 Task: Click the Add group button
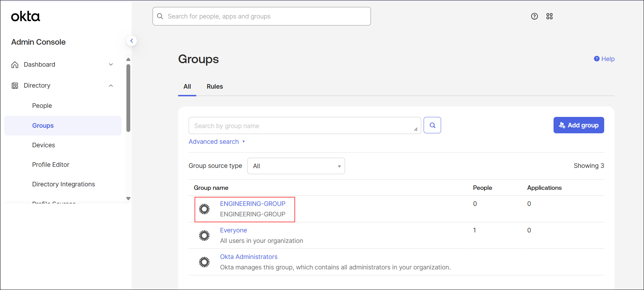[x=579, y=125]
